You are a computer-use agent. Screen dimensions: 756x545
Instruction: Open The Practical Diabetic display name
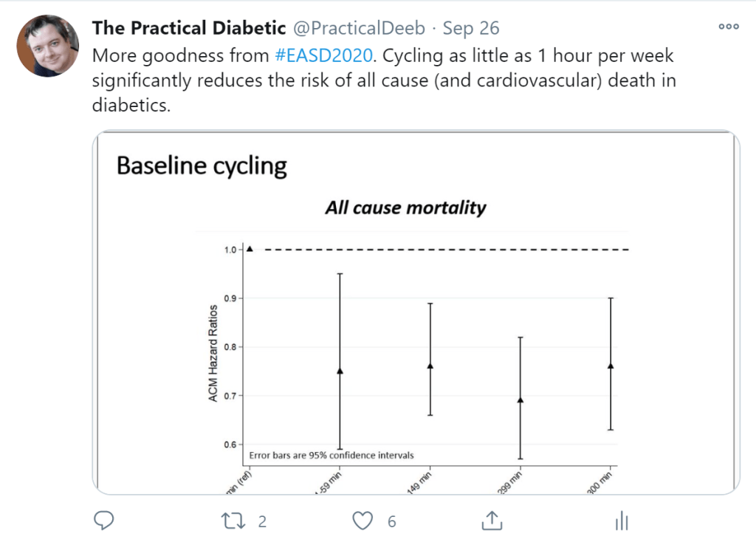188,29
